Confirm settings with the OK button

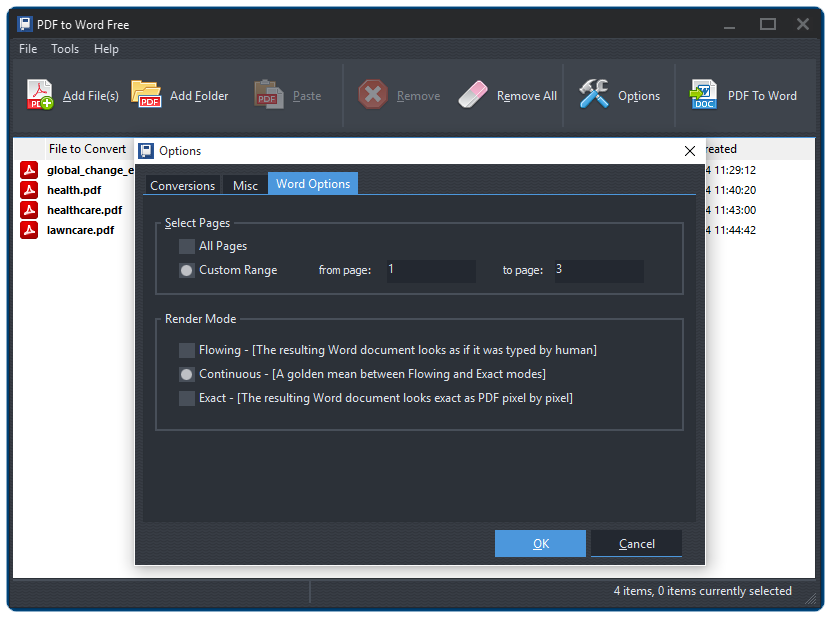click(540, 543)
